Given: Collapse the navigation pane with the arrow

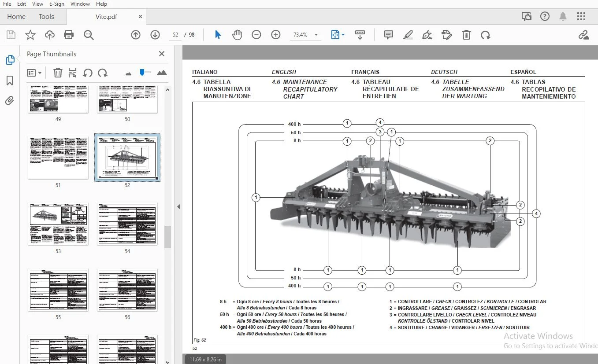Looking at the screenshot, I should (x=178, y=206).
